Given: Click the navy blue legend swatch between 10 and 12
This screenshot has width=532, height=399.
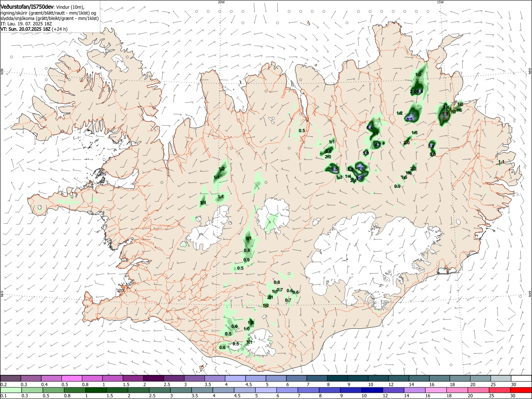Looking at the screenshot, I should pyautogui.click(x=372, y=390).
